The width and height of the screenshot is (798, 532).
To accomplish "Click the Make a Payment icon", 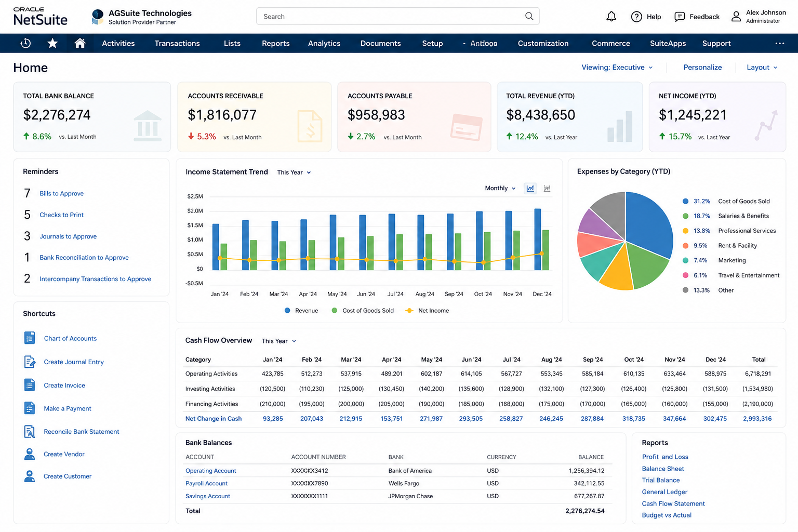I will (30, 408).
